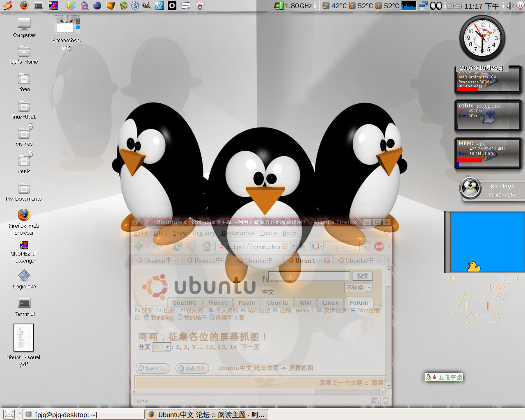Click the 发表新帖 new post button
Image resolution: width=525 pixels, height=420 pixels.
pyautogui.click(x=152, y=368)
